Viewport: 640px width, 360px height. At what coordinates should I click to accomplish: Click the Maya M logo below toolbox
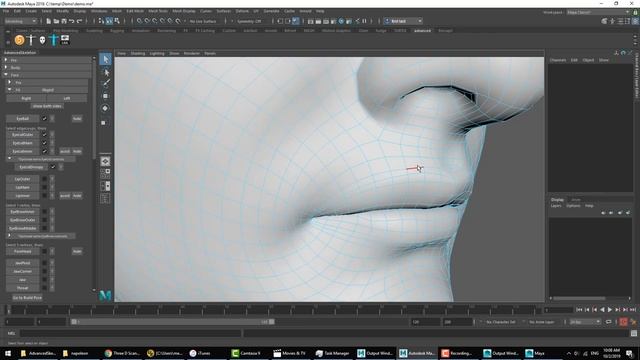click(x=105, y=295)
